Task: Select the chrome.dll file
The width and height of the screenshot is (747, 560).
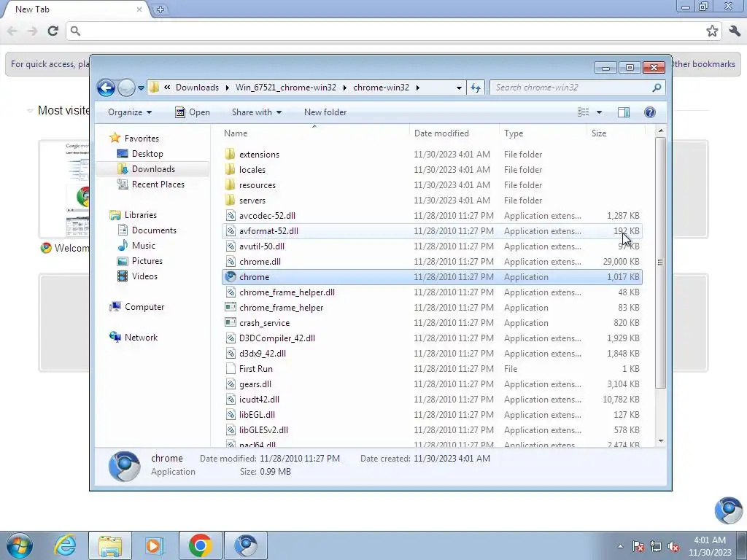Action: click(260, 262)
